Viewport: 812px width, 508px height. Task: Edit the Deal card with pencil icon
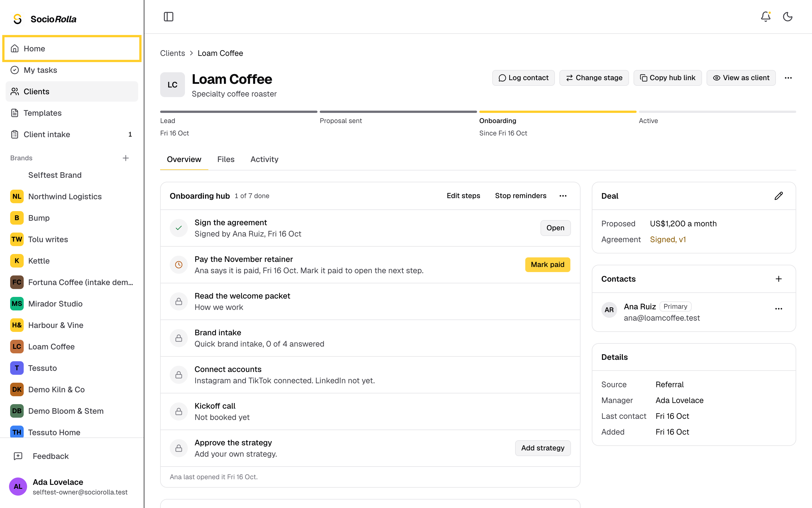click(778, 196)
